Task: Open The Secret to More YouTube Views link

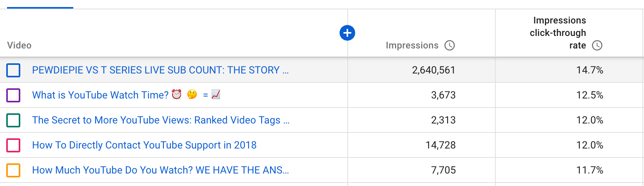Action: 161,120
